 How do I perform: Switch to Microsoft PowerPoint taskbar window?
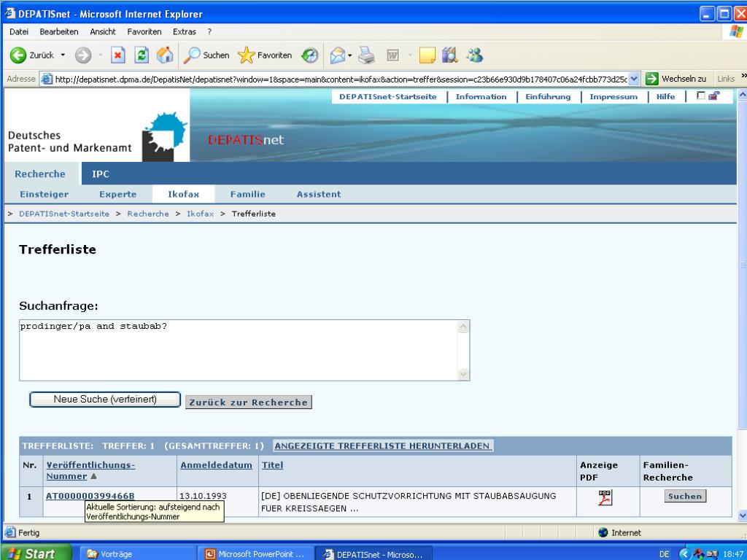click(255, 554)
